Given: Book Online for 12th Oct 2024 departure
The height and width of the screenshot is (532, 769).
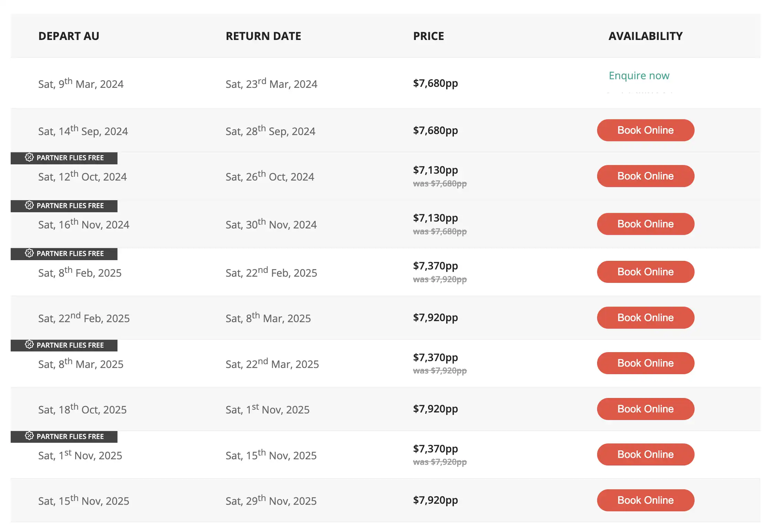Looking at the screenshot, I should [x=645, y=176].
